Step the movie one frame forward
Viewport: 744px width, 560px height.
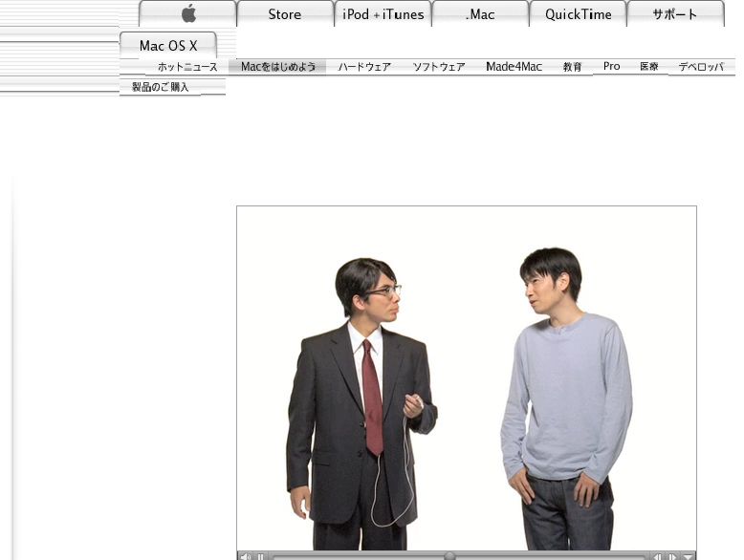(672, 556)
